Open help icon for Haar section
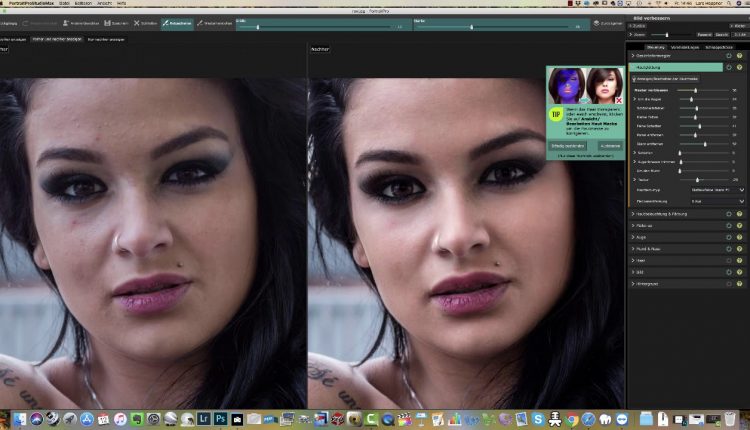Image resolution: width=750 pixels, height=430 pixels. [739, 261]
